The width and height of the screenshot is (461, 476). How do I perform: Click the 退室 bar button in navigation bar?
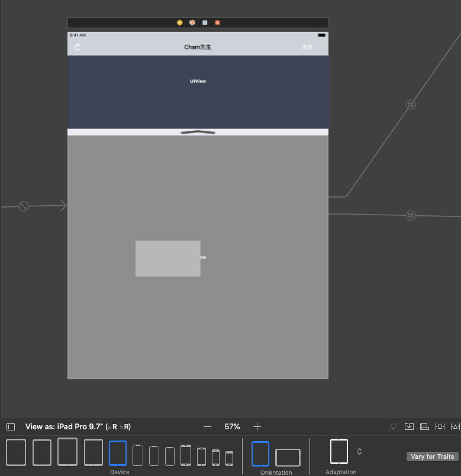(x=307, y=47)
